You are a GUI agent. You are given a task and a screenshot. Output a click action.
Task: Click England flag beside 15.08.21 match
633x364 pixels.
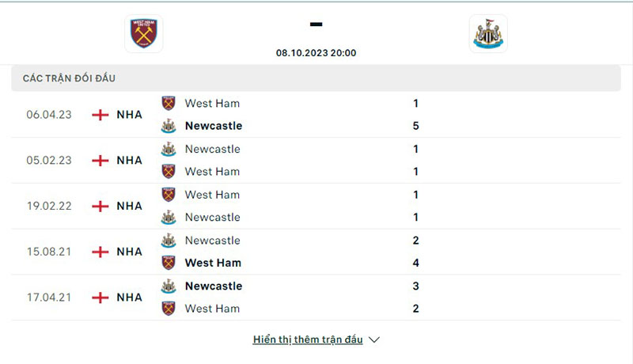tap(100, 252)
